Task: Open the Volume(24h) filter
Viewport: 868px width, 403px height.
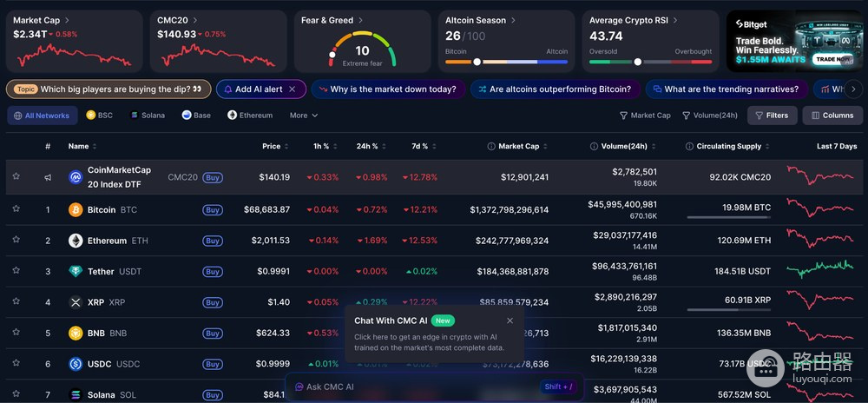Action: [710, 116]
